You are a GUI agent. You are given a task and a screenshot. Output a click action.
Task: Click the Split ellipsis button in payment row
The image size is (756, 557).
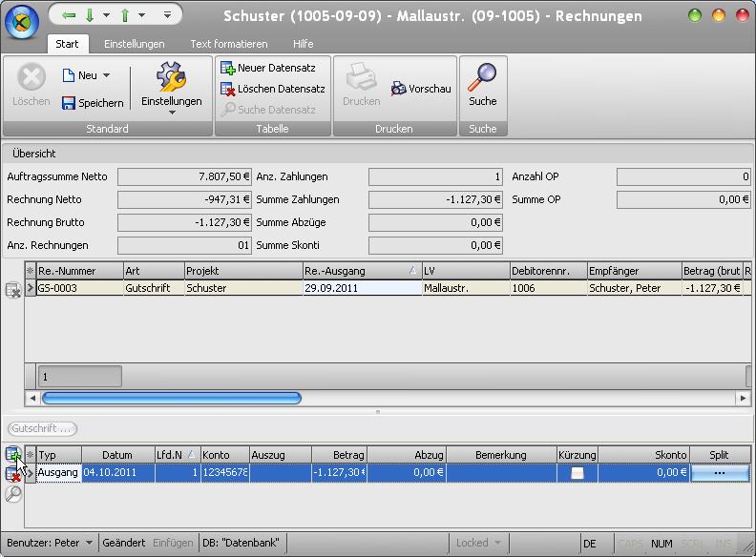[x=720, y=473]
